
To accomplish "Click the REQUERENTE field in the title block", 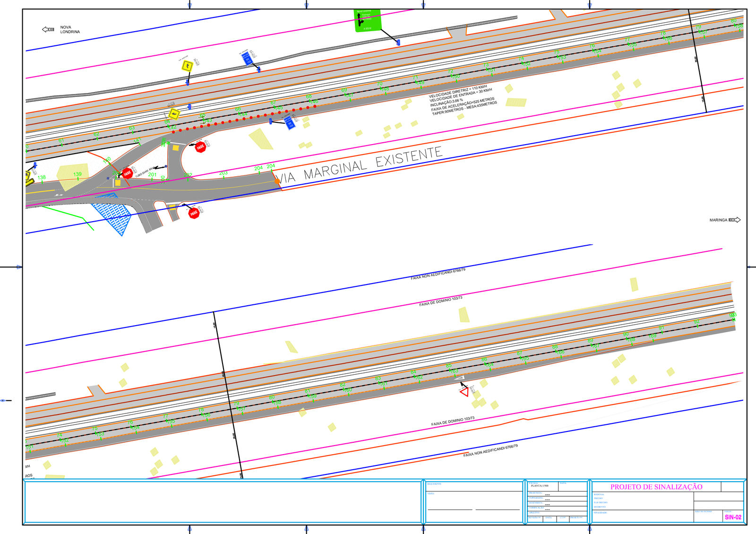I will pos(434,484).
